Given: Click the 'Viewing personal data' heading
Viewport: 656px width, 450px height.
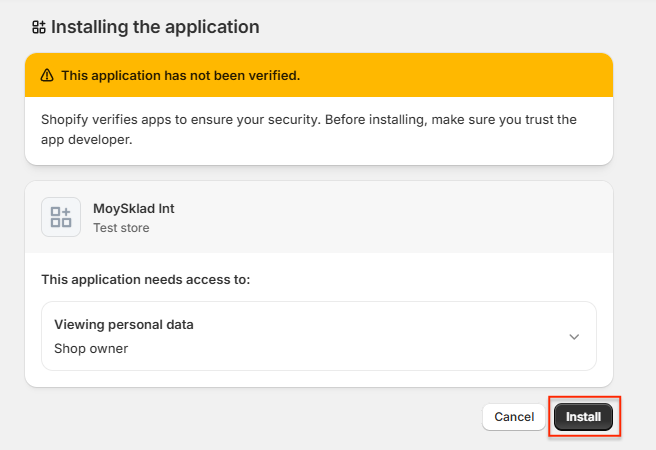Looking at the screenshot, I should pos(124,325).
